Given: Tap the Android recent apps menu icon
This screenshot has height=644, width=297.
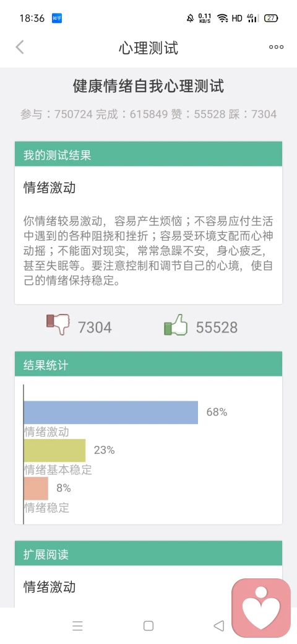Looking at the screenshot, I should point(77,626).
